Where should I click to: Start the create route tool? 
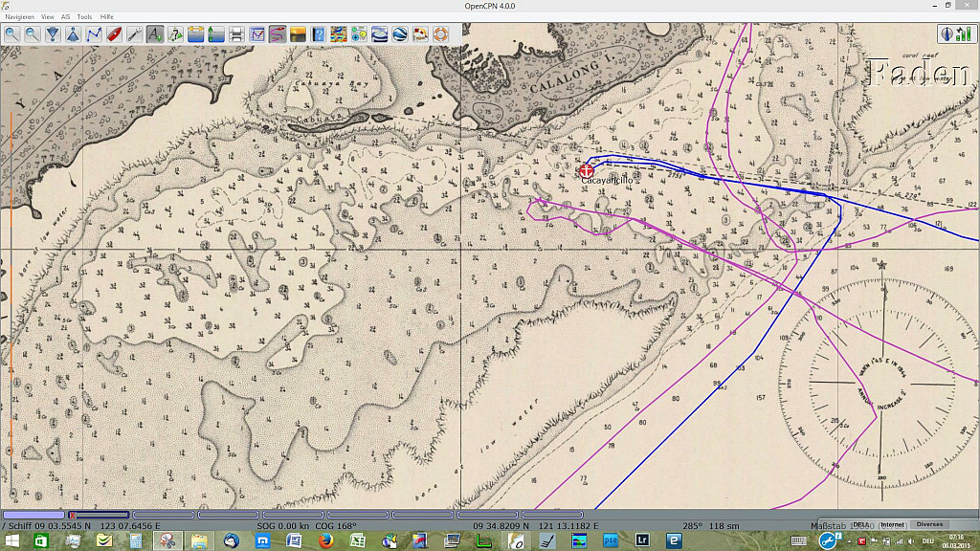94,34
